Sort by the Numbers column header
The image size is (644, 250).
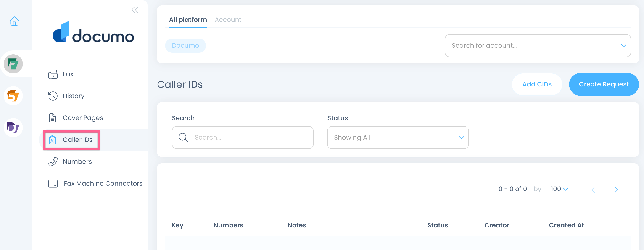[228, 225]
